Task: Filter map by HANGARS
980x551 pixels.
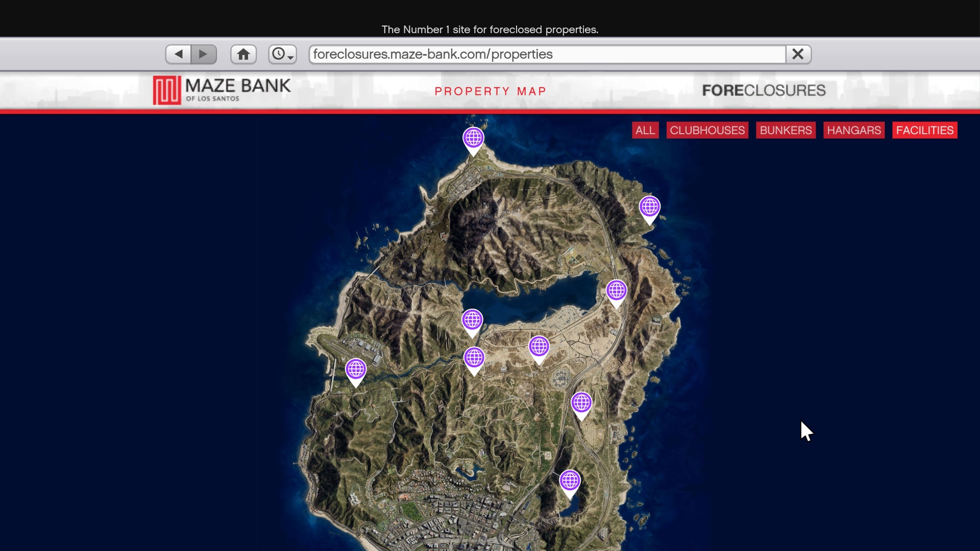Action: pos(853,130)
